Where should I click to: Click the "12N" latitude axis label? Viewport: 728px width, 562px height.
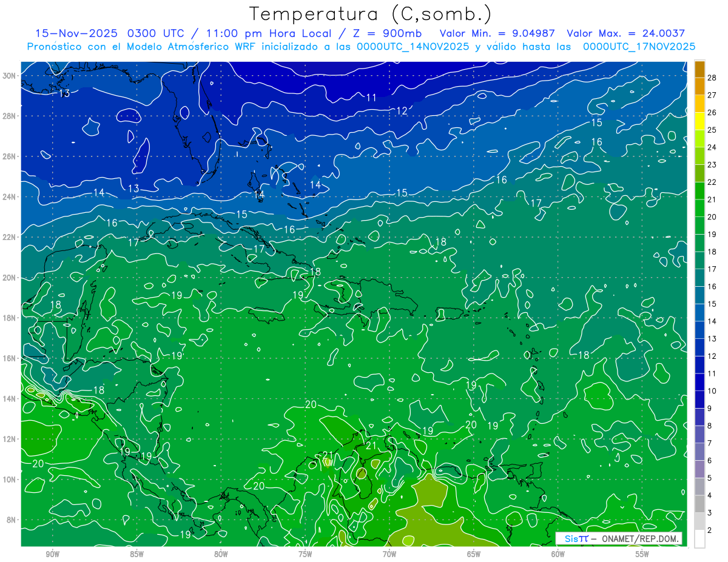pos(10,439)
